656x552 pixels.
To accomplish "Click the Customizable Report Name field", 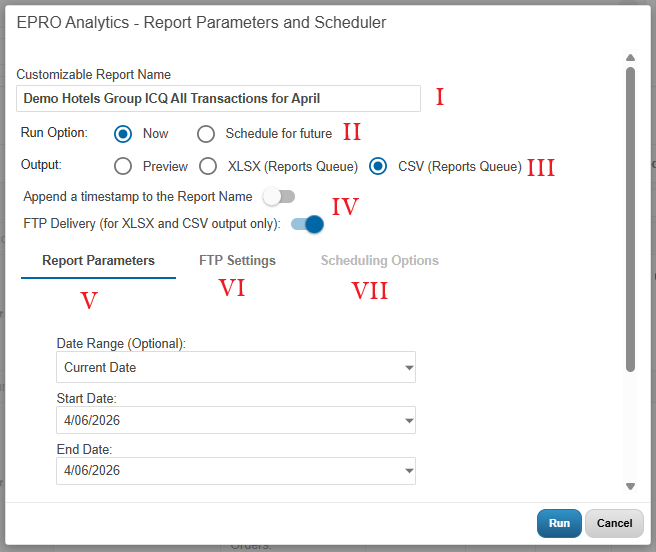I will point(218,98).
